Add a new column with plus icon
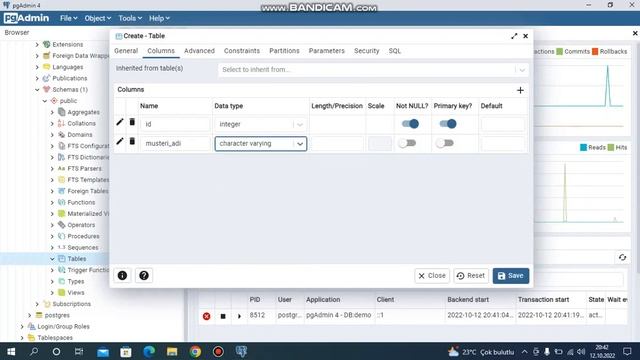640x360 pixels. [520, 90]
